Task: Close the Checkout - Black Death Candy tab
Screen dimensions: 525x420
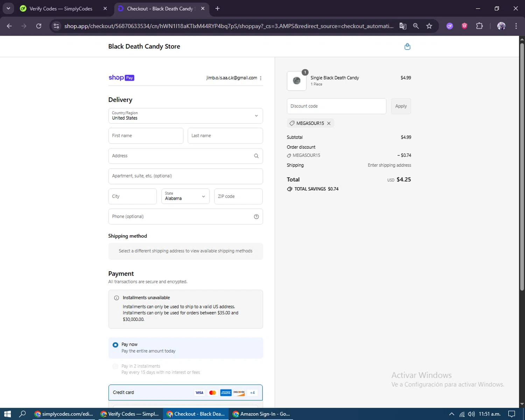Action: click(x=203, y=8)
